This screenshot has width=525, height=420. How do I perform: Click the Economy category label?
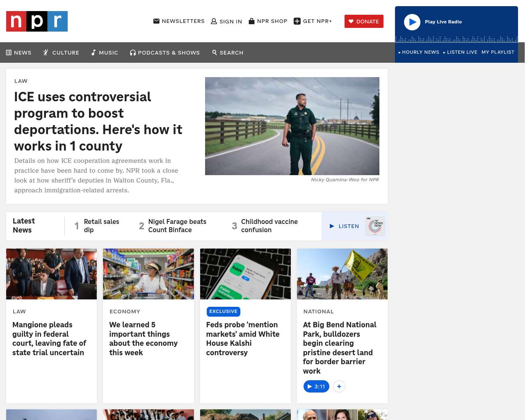[x=125, y=312]
